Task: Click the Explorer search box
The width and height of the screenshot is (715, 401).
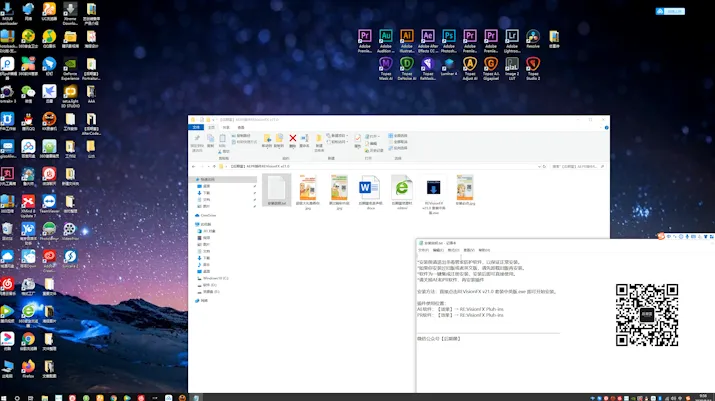Action: point(575,165)
